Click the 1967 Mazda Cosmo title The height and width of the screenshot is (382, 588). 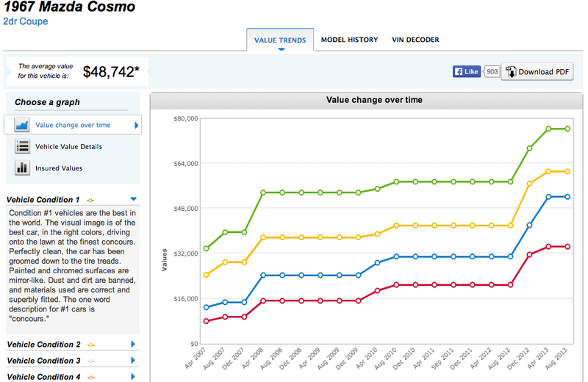coord(69,7)
